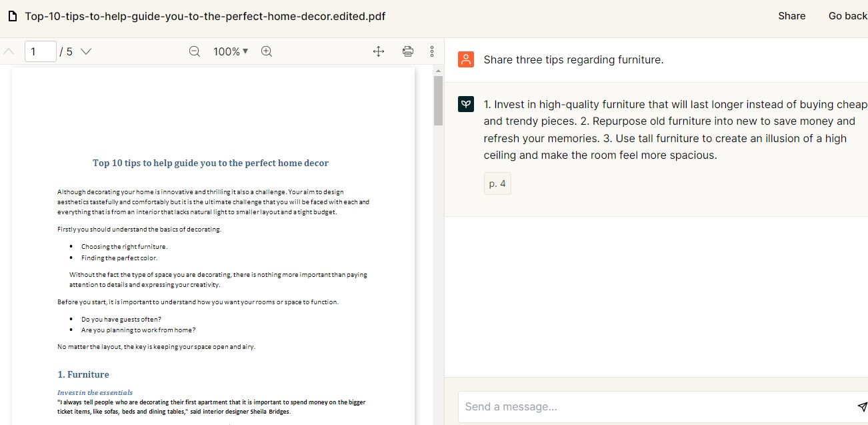Click the send message arrow icon
Screen dimensions: 868x425
[862, 407]
